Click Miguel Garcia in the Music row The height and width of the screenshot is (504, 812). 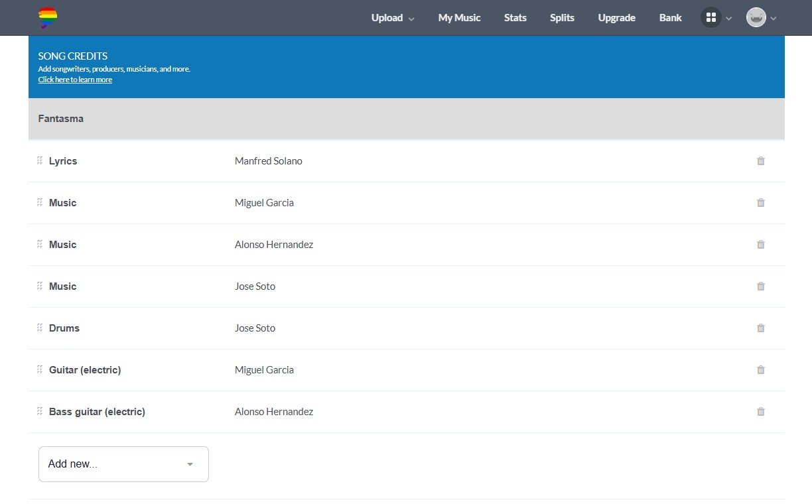click(x=264, y=203)
